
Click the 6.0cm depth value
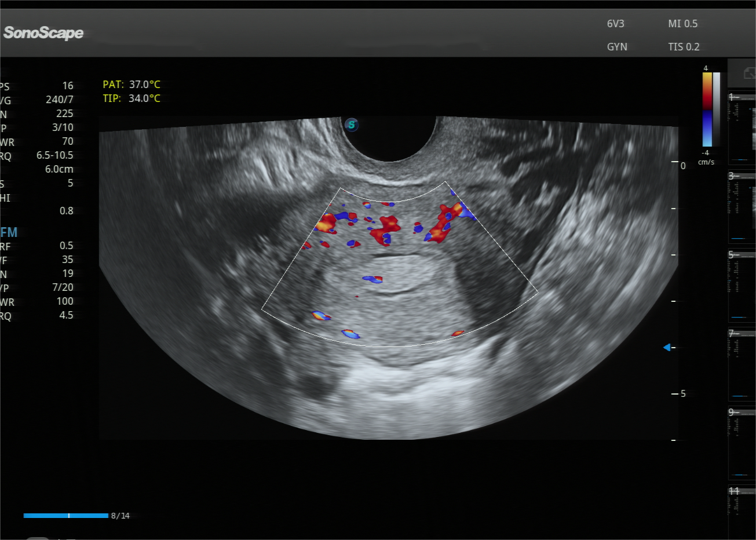59,169
